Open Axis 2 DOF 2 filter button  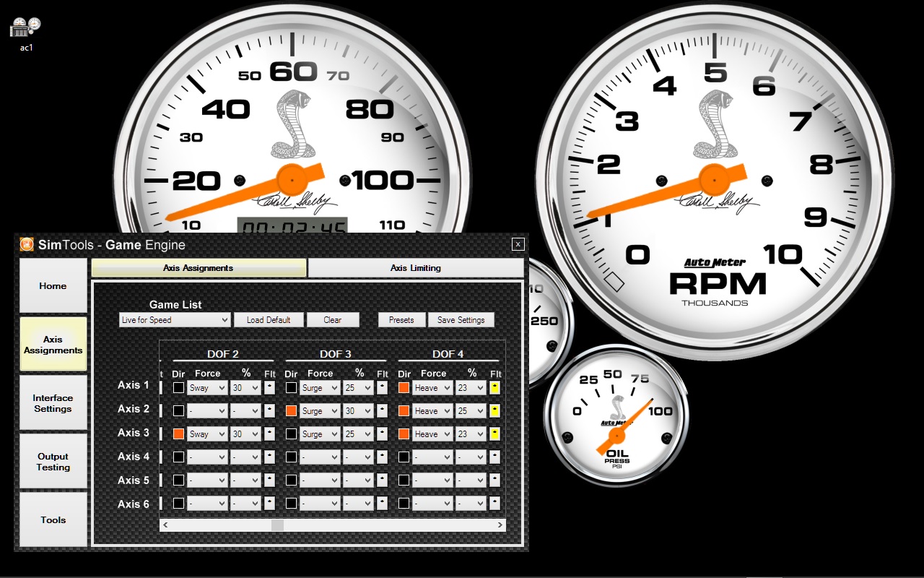coord(269,411)
